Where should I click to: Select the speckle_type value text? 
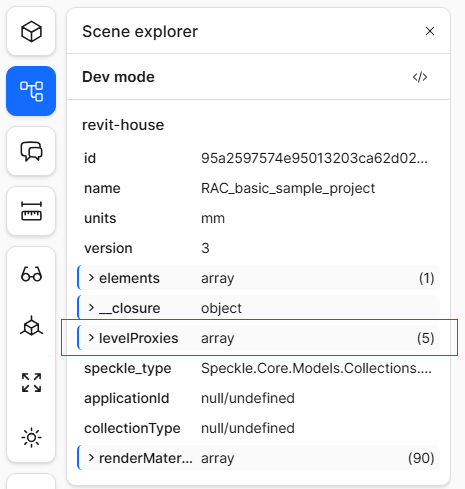(316, 368)
